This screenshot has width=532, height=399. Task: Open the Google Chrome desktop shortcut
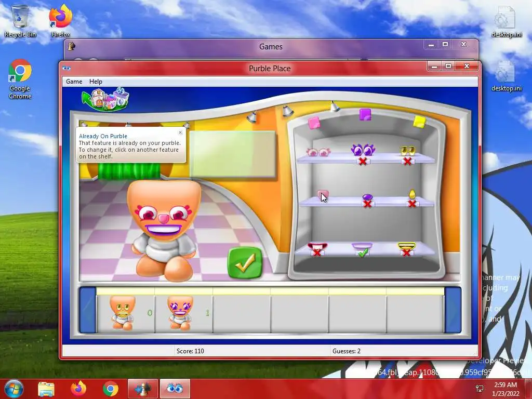(20, 79)
